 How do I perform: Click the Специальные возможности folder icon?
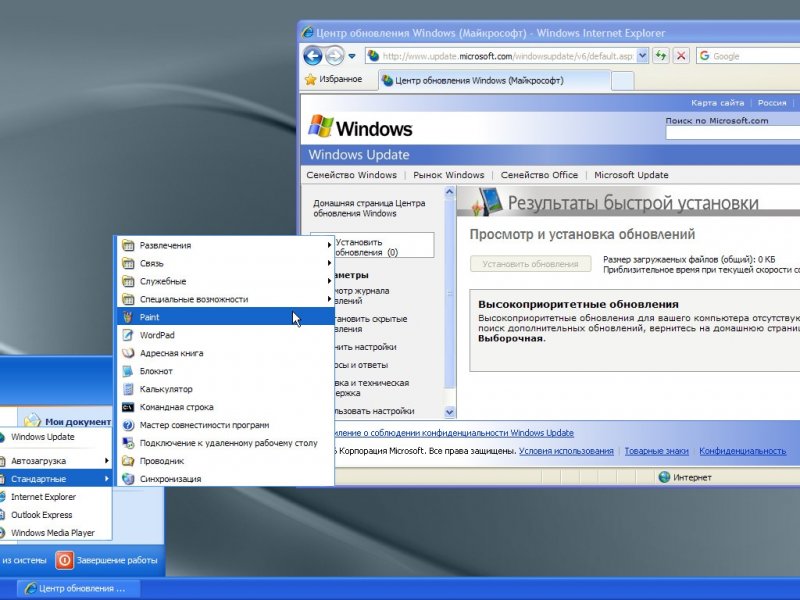128,299
